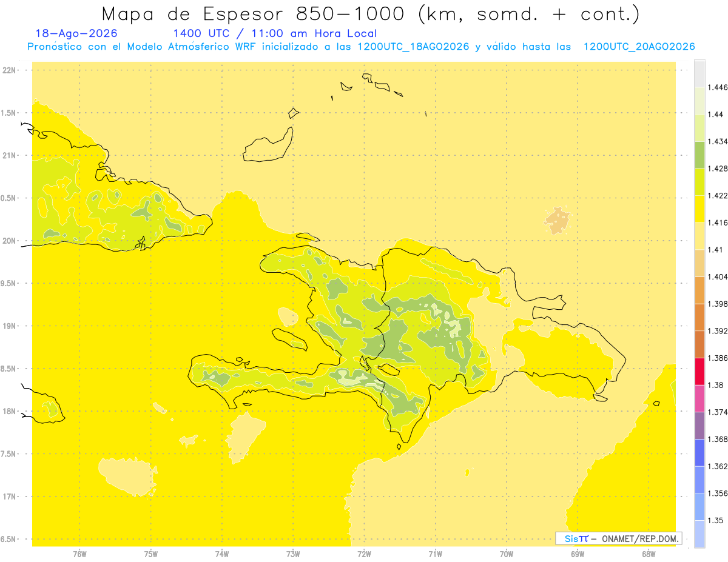Click the legend value '1.41'
The height and width of the screenshot is (562, 728).
(x=715, y=249)
